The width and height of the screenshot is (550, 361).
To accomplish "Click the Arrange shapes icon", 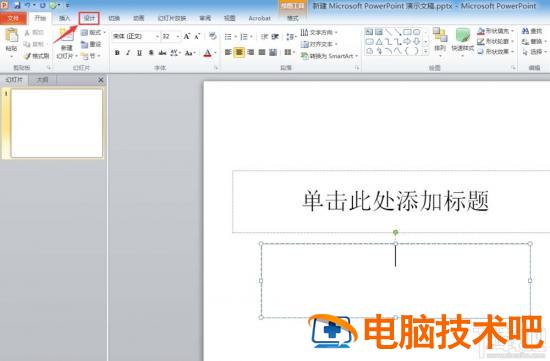I will tap(440, 35).
